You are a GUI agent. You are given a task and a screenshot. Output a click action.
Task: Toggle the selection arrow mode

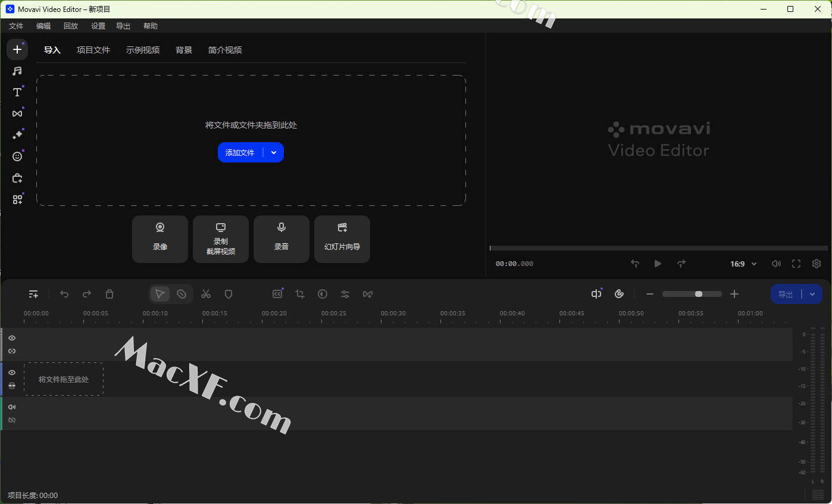159,294
